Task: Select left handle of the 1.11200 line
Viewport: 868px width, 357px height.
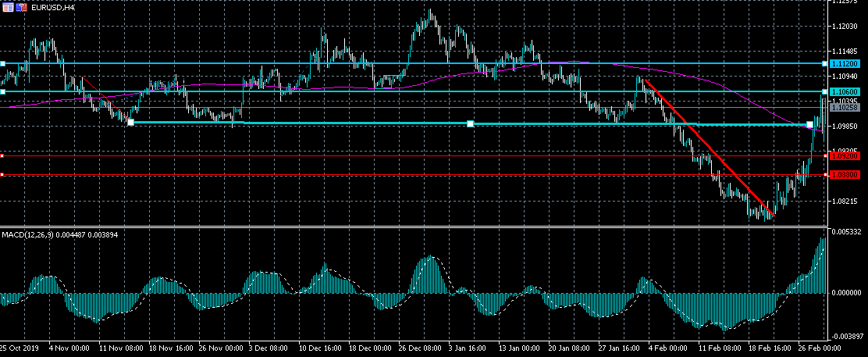Action: tap(2, 64)
